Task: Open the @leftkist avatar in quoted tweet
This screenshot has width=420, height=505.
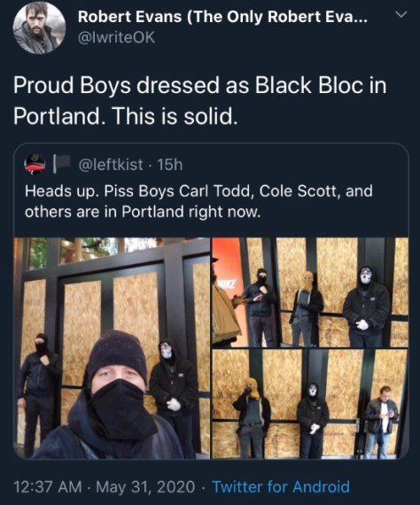Action: point(35,164)
